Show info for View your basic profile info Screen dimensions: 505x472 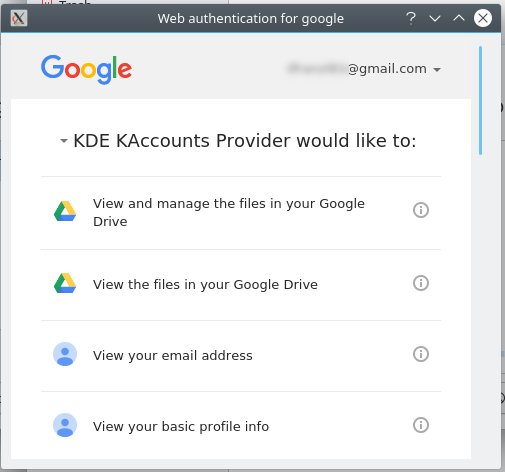[421, 425]
